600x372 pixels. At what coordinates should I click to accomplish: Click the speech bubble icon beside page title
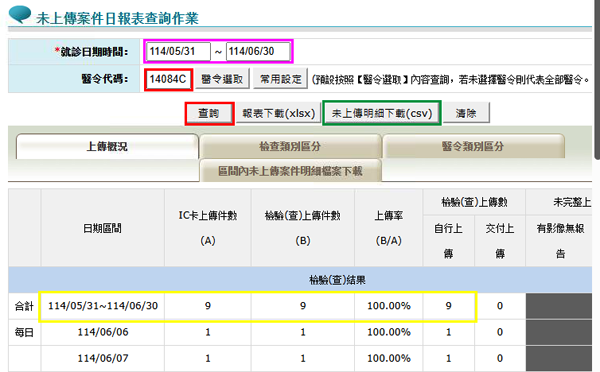click(x=19, y=14)
